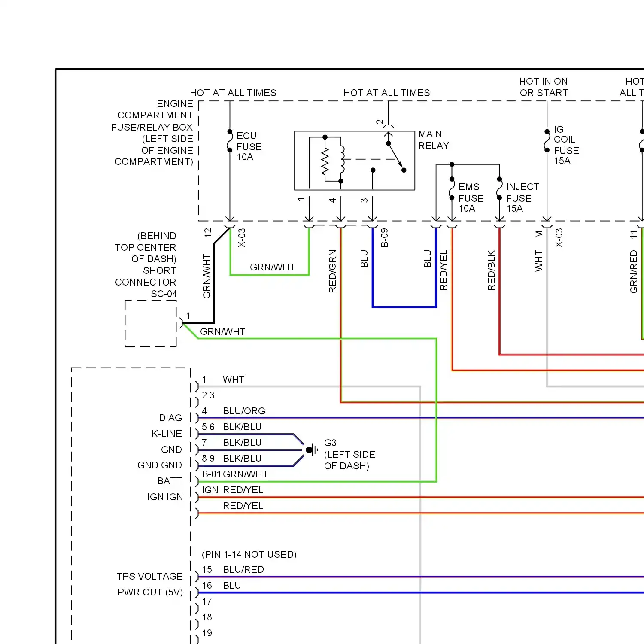The height and width of the screenshot is (644, 644).
Task: Click the vertical 'RED/BLK' wire label
Action: tap(491, 270)
